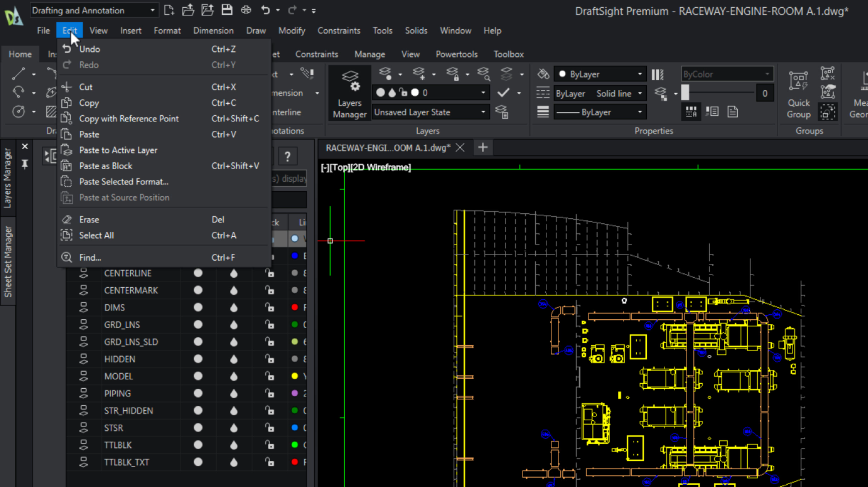Click the Layer State manager icon
This screenshot has height=487, width=868.
click(502, 112)
